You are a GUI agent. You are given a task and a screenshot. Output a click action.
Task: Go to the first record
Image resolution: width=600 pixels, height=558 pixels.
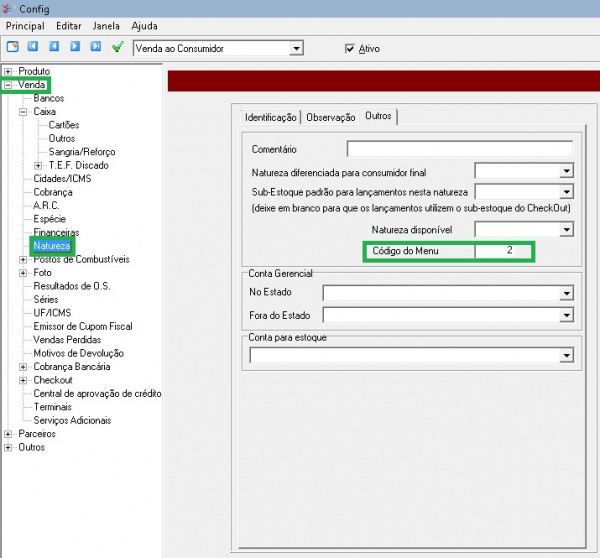[33, 47]
